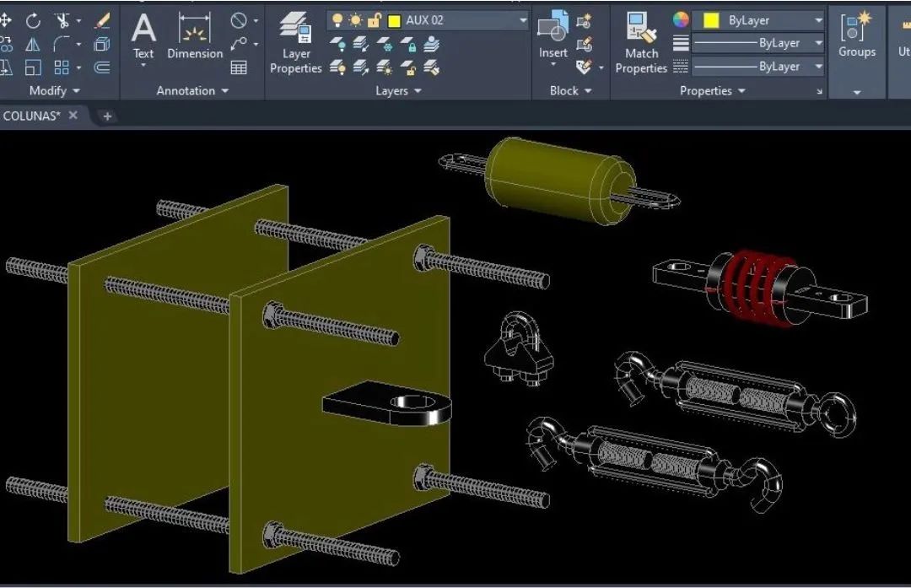Image resolution: width=911 pixels, height=588 pixels.
Task: Click the Edit Block icon
Action: point(584,44)
